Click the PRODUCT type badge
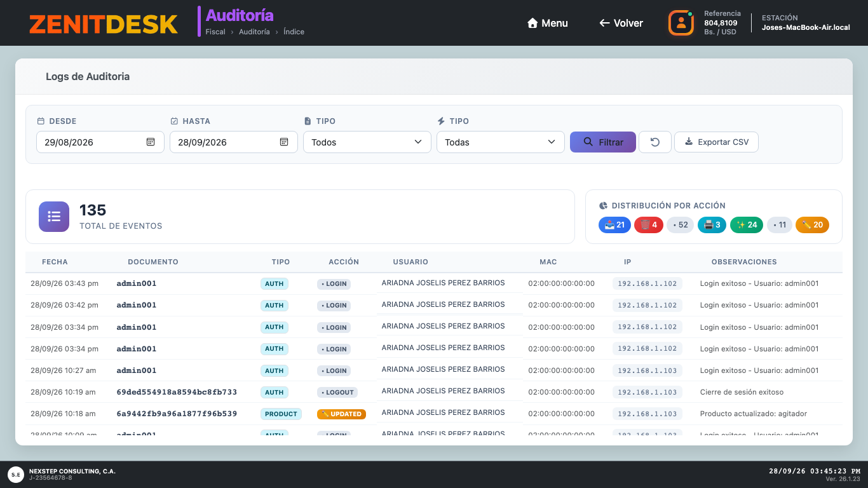 281,414
